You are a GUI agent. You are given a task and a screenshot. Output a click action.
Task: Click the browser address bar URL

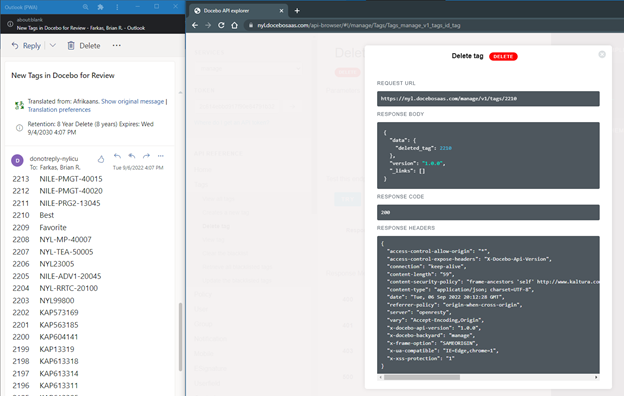tap(359, 25)
